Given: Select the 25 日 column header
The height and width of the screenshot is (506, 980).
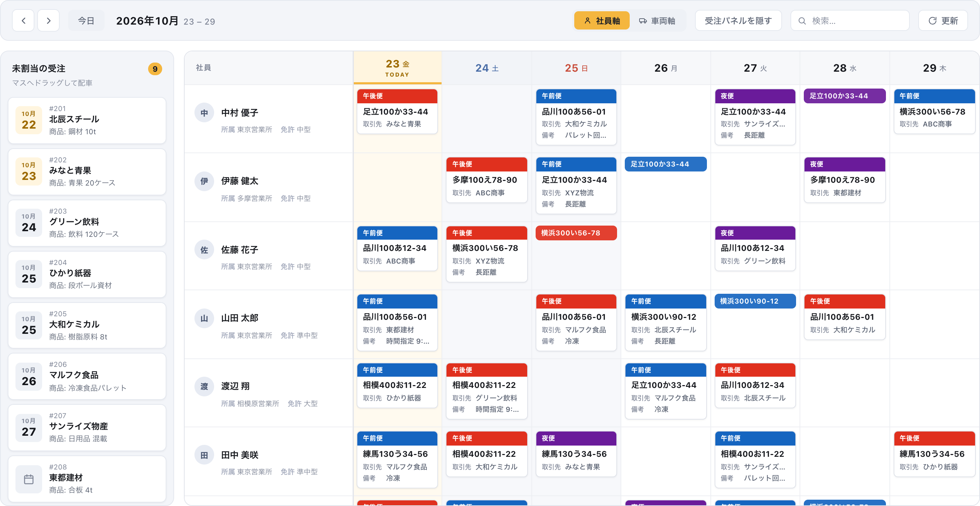Looking at the screenshot, I should (x=576, y=68).
